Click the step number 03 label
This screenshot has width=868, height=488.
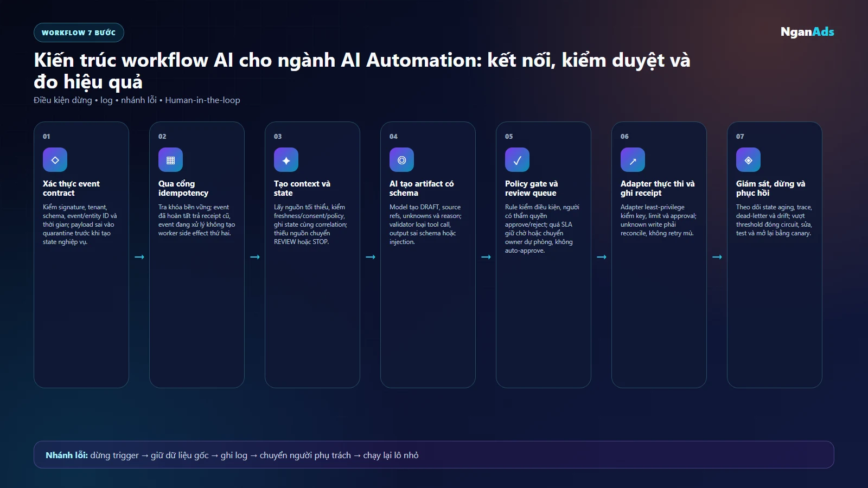[x=278, y=137]
